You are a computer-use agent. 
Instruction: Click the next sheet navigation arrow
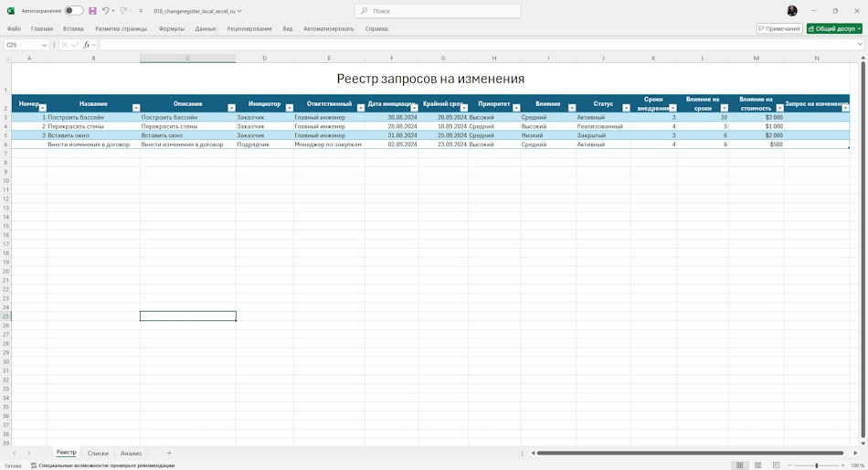[29, 453]
